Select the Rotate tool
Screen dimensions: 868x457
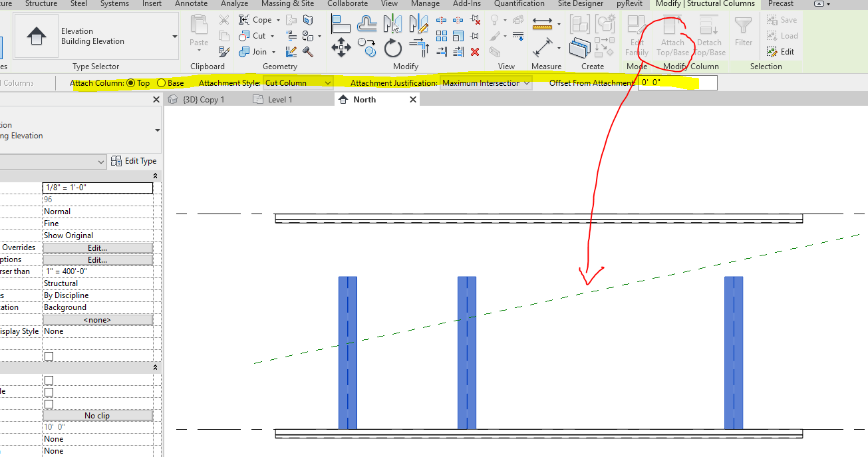(x=392, y=48)
